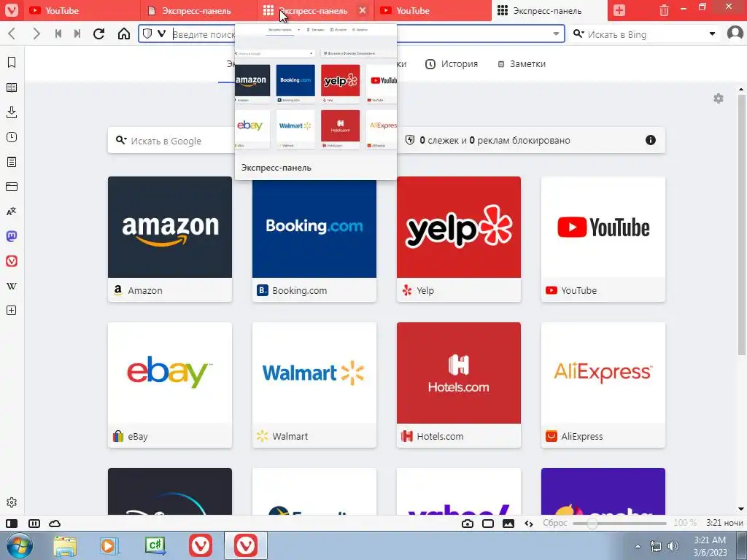Screen dimensions: 747x560
Task: Open the Hotels.com speed dial
Action: point(458,385)
